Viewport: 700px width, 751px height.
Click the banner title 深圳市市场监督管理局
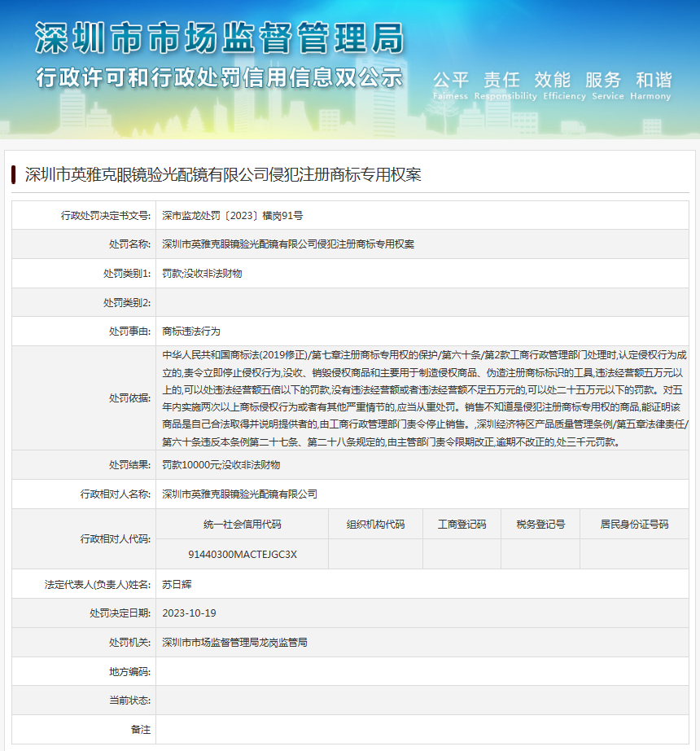219,37
